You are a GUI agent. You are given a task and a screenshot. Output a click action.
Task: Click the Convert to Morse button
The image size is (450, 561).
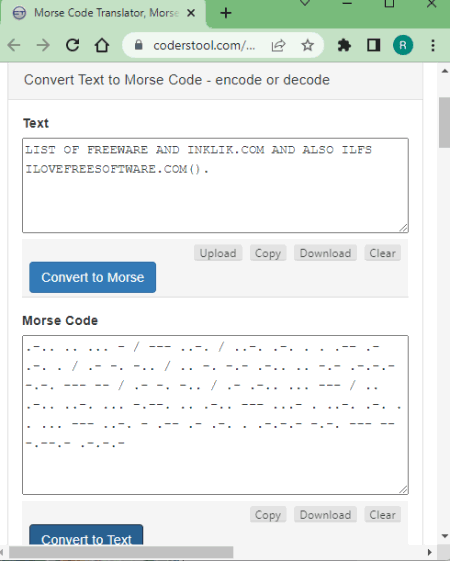93,277
